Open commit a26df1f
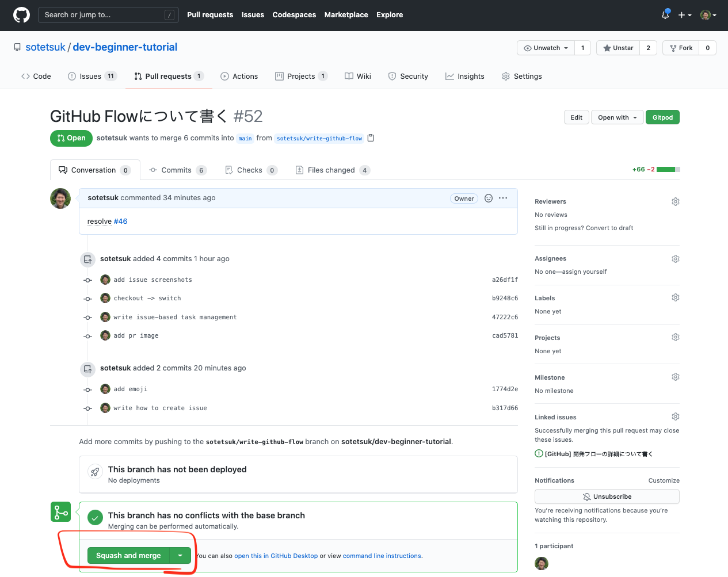The width and height of the screenshot is (728, 577). [x=505, y=280]
